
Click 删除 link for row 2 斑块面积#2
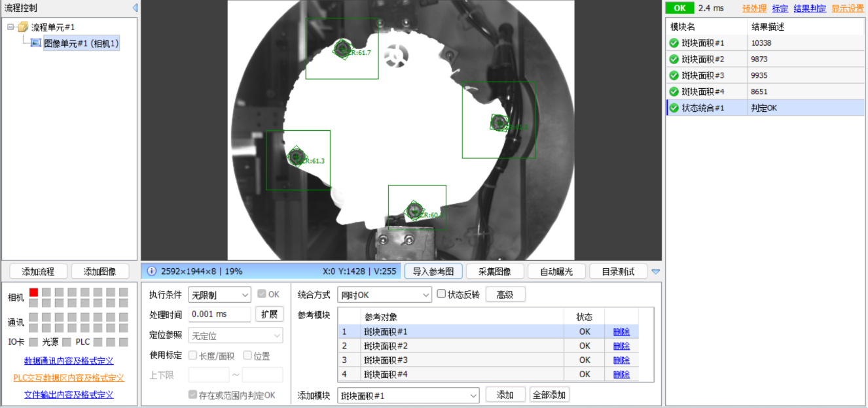(621, 346)
